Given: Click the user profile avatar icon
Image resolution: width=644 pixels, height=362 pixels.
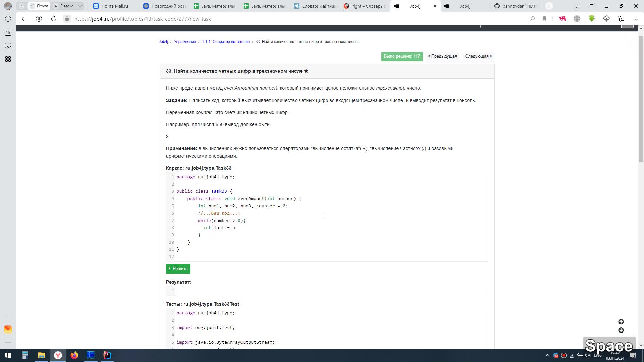Looking at the screenshot, I should coord(8,6).
